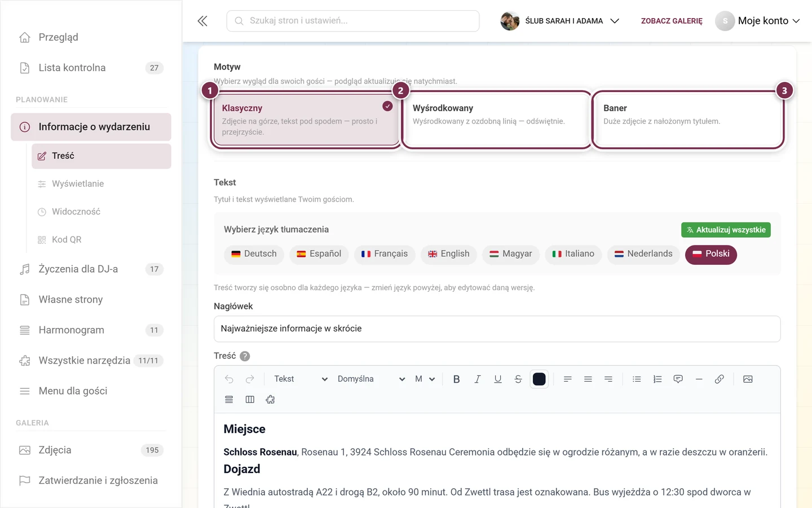This screenshot has width=812, height=508.
Task: Click the stacked-lines block icon in toolbar
Action: click(x=229, y=400)
